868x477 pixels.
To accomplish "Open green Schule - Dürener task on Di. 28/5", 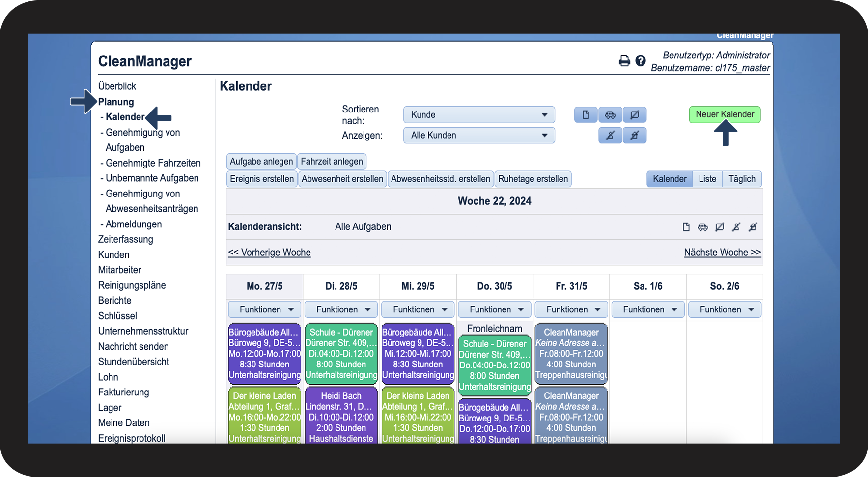I will click(x=341, y=354).
